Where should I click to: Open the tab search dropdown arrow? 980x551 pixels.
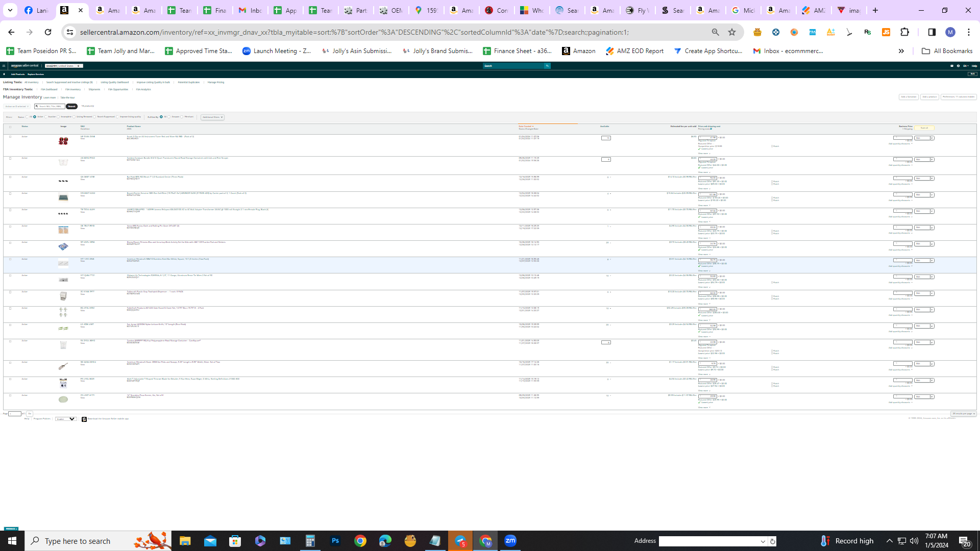[10, 10]
